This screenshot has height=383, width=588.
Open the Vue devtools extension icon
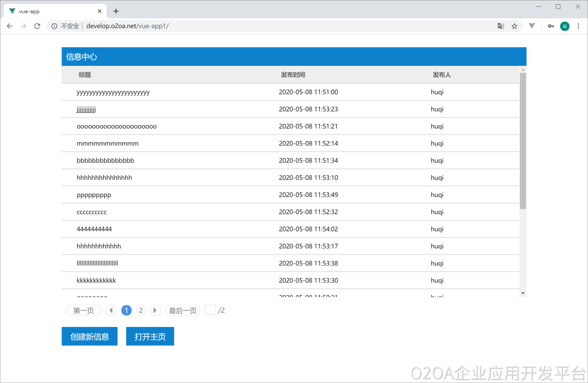click(x=532, y=26)
